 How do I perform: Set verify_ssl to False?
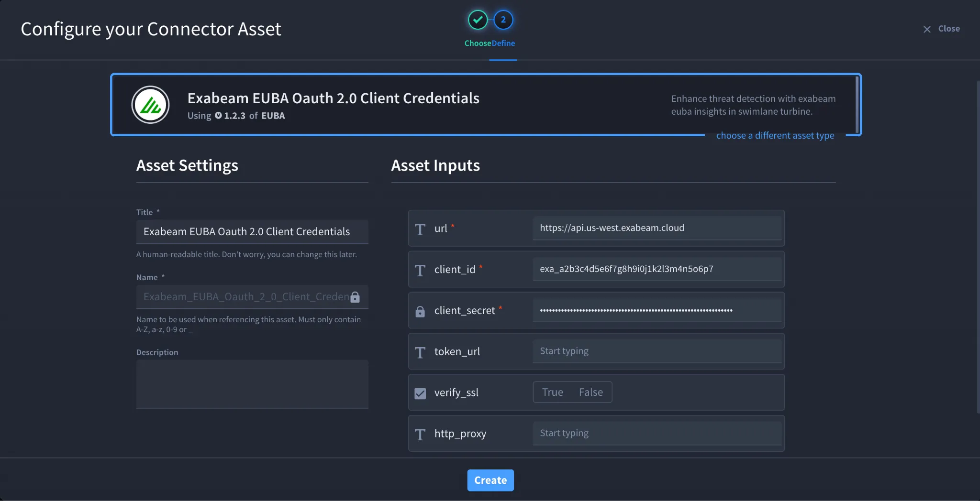tap(591, 392)
